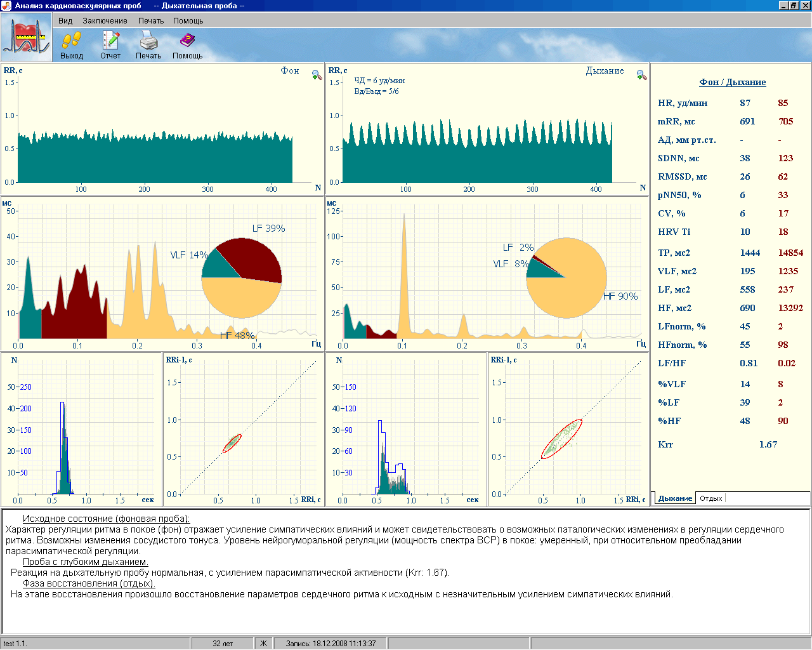Click the 'HRV Ti' row label
Image resolution: width=812 pixels, height=650 pixels.
click(x=674, y=232)
